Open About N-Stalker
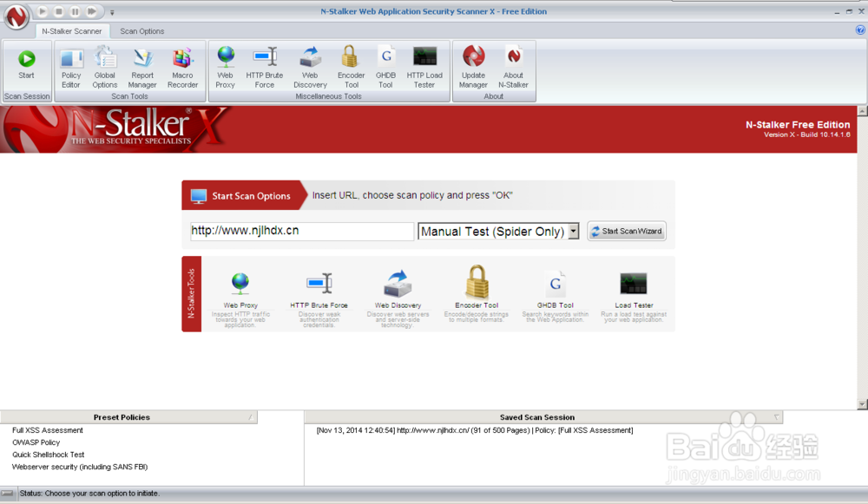 pyautogui.click(x=513, y=69)
